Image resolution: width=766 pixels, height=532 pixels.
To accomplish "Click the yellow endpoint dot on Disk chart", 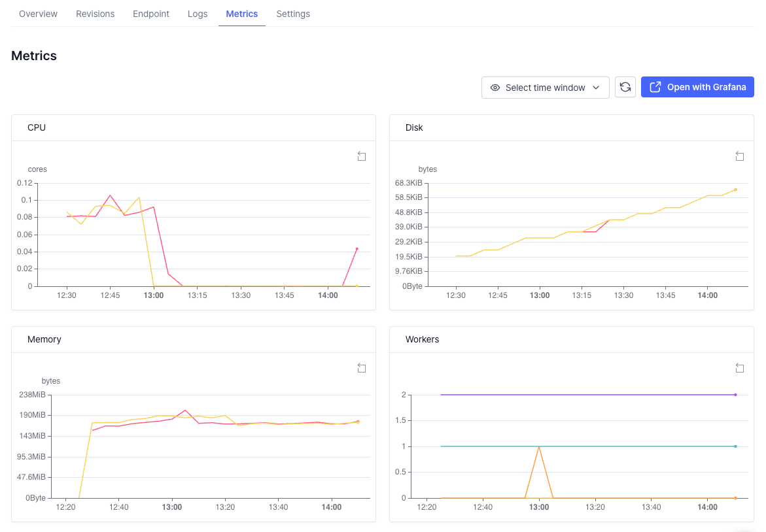I will pyautogui.click(x=735, y=190).
